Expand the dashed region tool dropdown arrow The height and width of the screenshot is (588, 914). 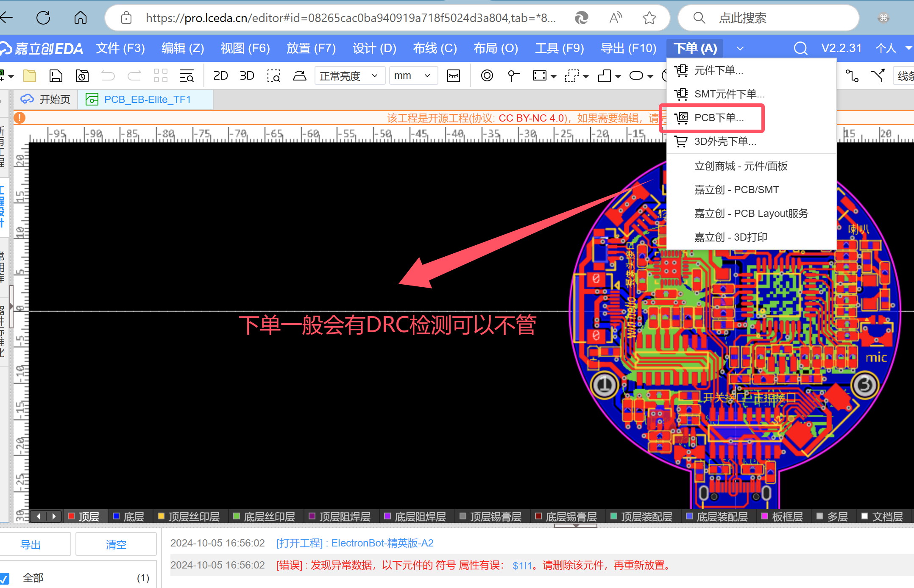(x=586, y=76)
